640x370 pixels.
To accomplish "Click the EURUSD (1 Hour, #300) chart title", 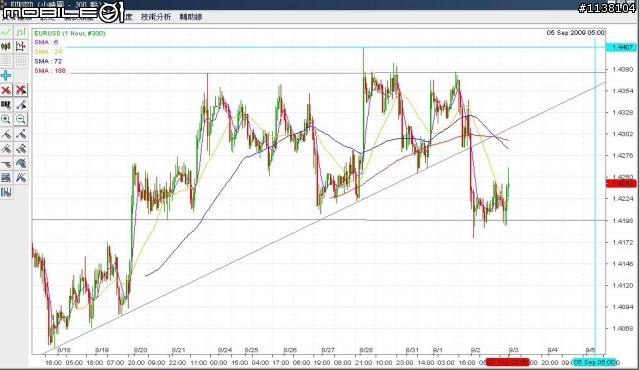I will click(x=70, y=33).
